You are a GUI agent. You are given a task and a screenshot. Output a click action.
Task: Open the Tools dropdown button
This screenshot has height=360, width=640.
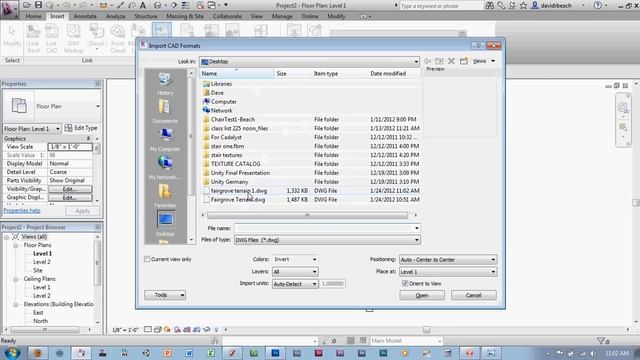click(x=165, y=295)
